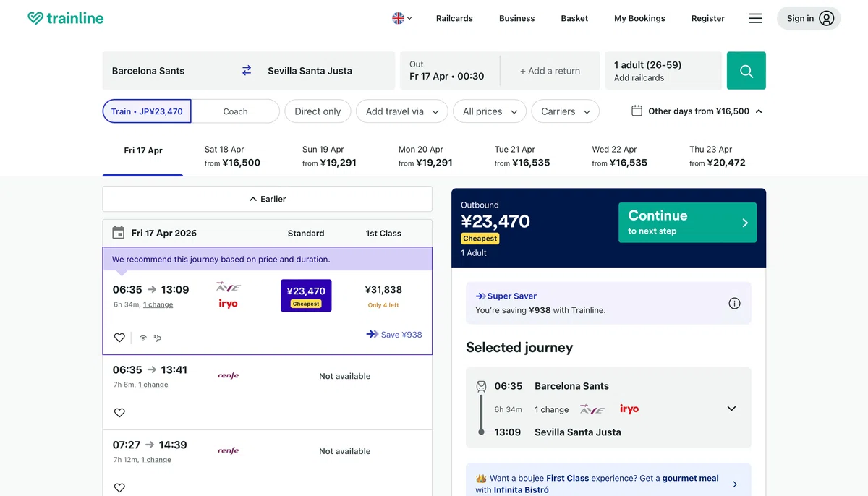Click the Trainline logo
The image size is (868, 496).
tap(65, 18)
